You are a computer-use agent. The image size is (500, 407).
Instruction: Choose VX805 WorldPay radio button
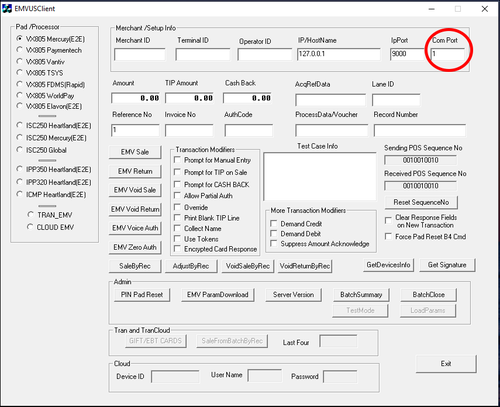click(x=45, y=96)
